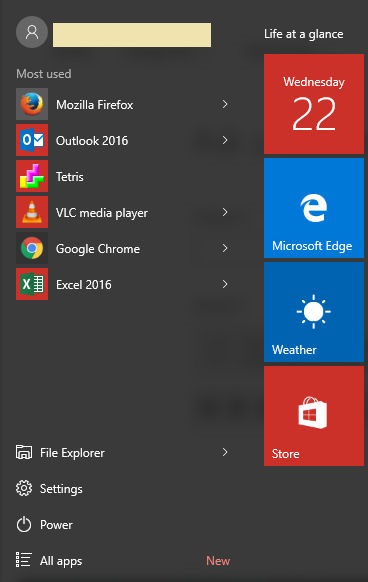The image size is (368, 582).
Task: Expand VLC media player jump list arrow
Action: click(x=225, y=212)
